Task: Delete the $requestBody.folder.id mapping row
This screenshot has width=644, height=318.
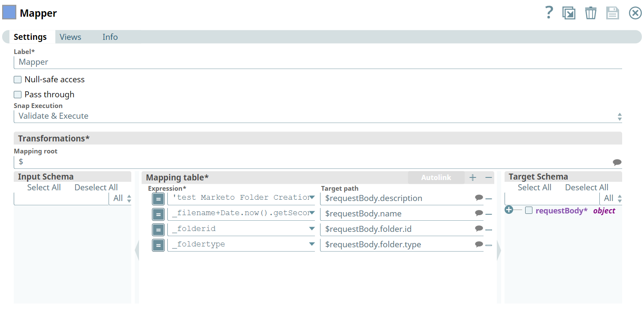Action: (488, 230)
